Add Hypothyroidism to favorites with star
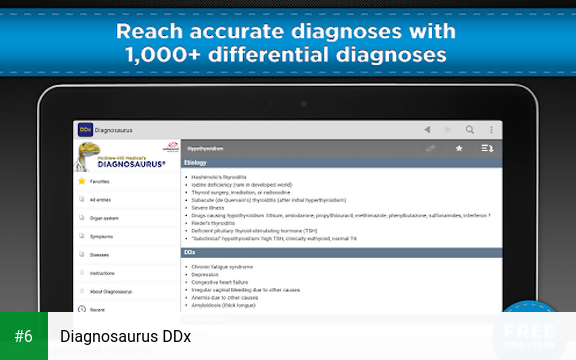The height and width of the screenshot is (360, 576). pos(459,148)
